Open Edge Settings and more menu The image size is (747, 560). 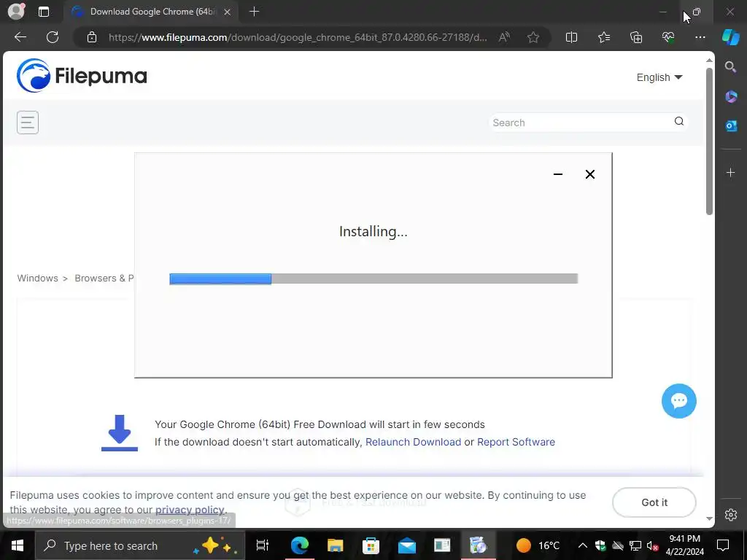coord(700,37)
